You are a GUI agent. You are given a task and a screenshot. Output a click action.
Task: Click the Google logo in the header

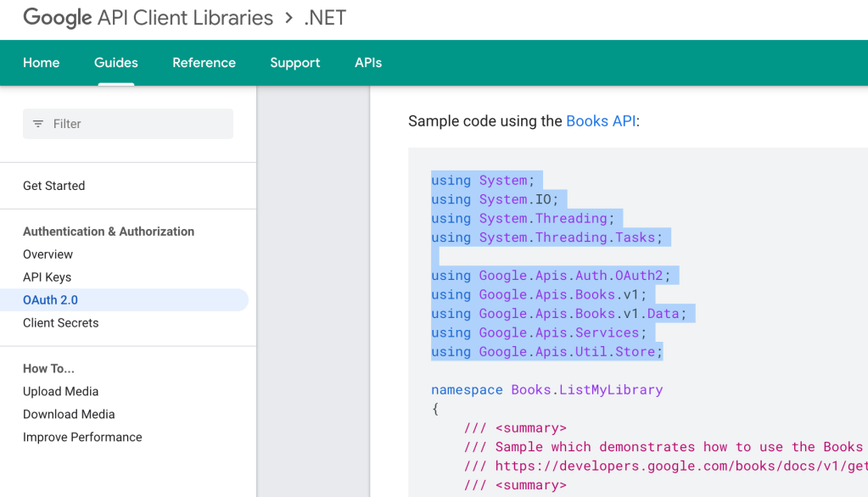pos(57,18)
